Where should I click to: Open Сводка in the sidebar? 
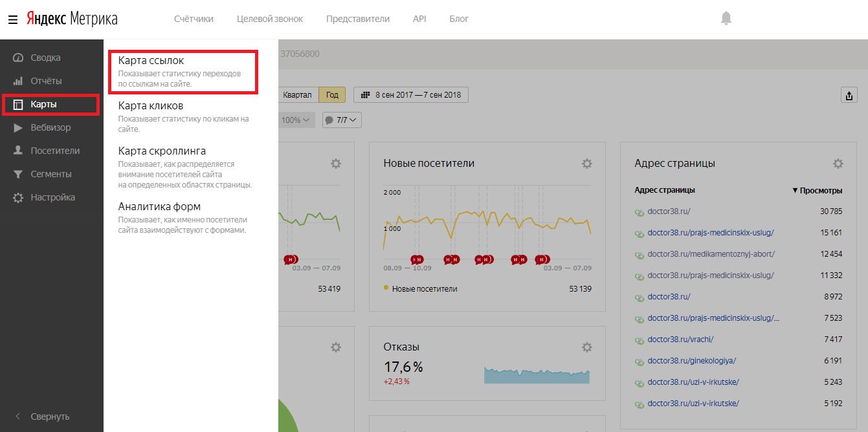pyautogui.click(x=45, y=58)
